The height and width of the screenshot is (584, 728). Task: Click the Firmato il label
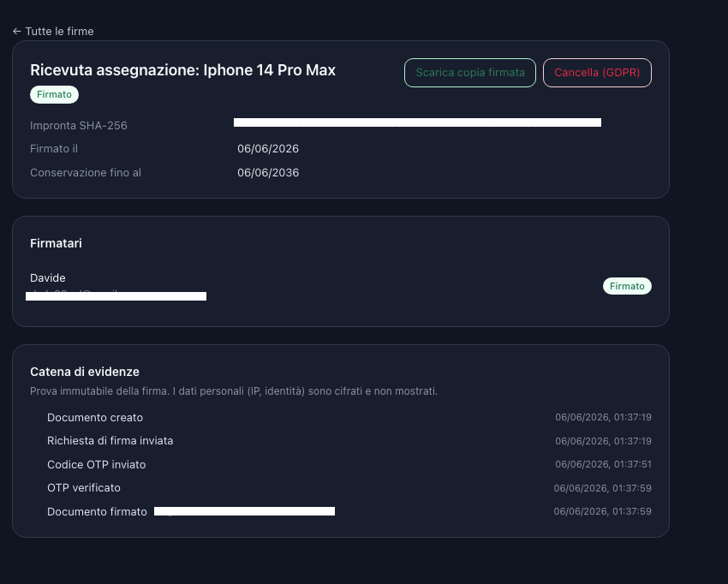[54, 148]
